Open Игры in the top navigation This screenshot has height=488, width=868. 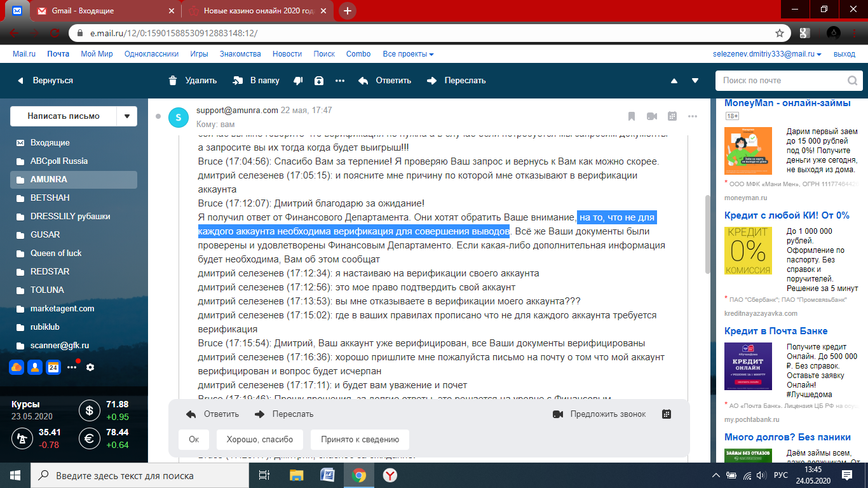pyautogui.click(x=199, y=54)
